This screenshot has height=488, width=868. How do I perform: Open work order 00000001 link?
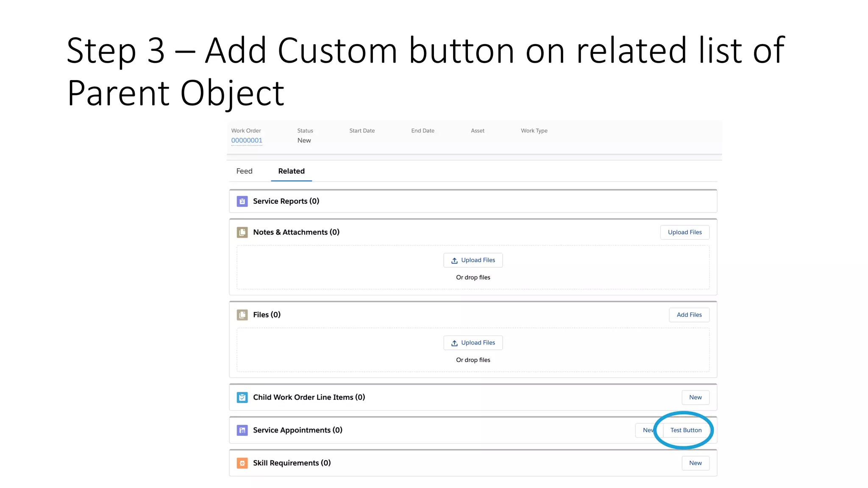[x=247, y=141]
